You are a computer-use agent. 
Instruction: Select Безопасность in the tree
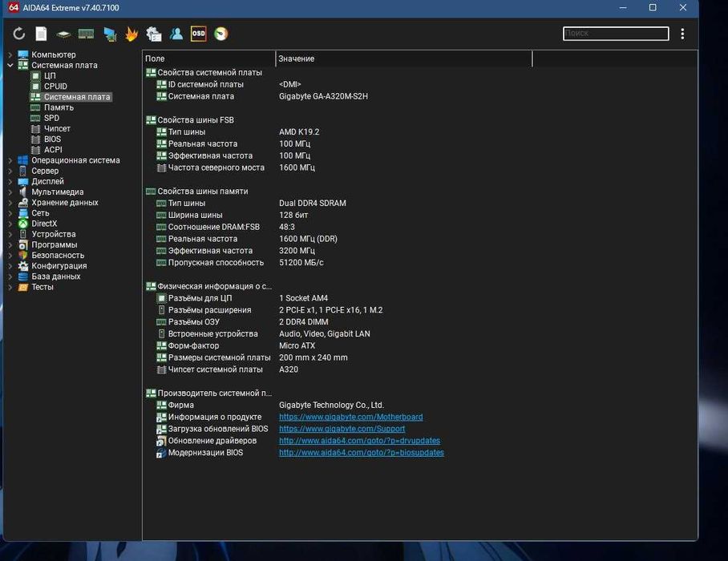pos(58,255)
